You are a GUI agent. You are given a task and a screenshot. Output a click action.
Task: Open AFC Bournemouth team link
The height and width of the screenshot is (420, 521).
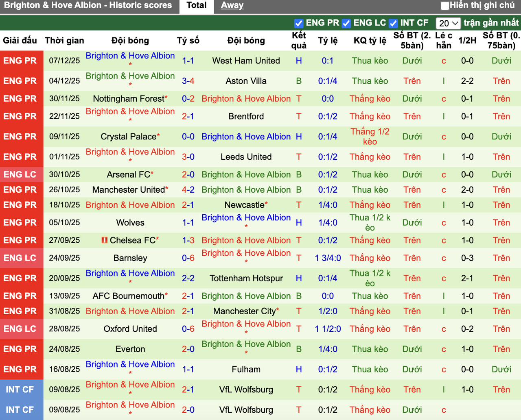click(x=129, y=296)
